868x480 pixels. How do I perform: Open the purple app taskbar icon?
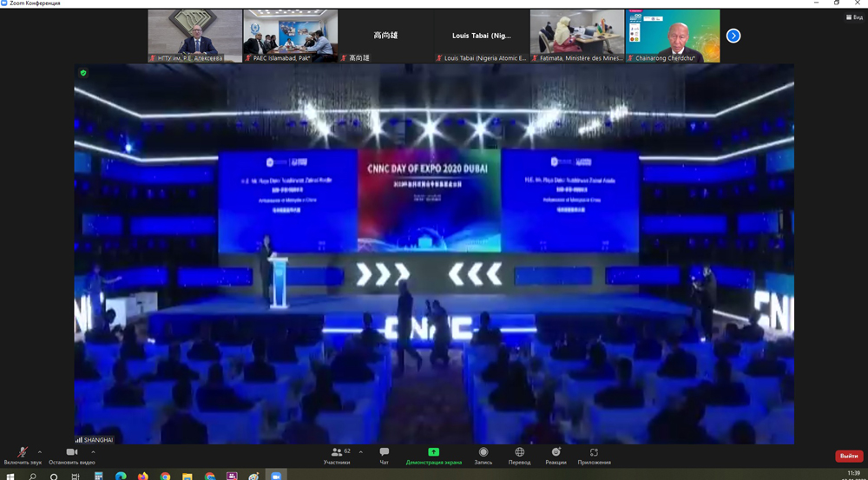point(232,476)
